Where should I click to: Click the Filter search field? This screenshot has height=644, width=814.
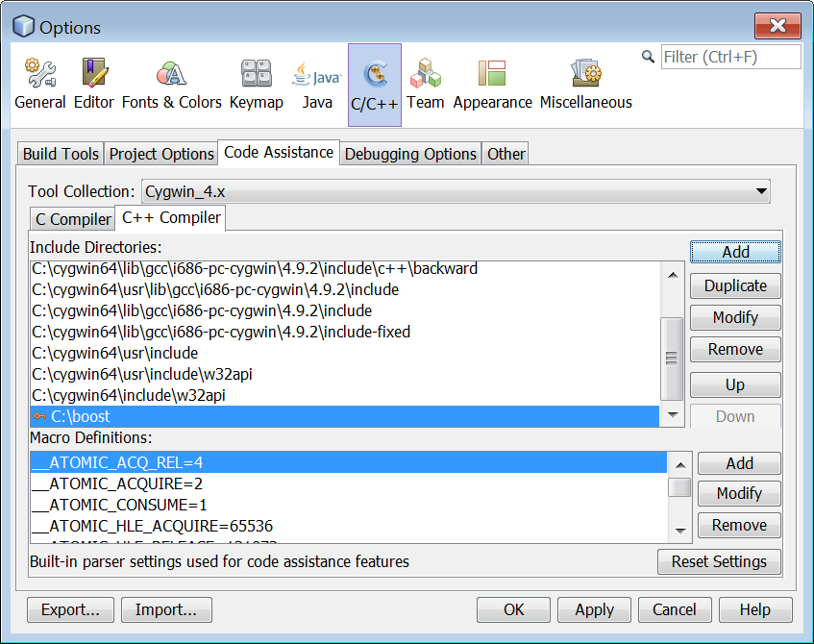pos(731,57)
